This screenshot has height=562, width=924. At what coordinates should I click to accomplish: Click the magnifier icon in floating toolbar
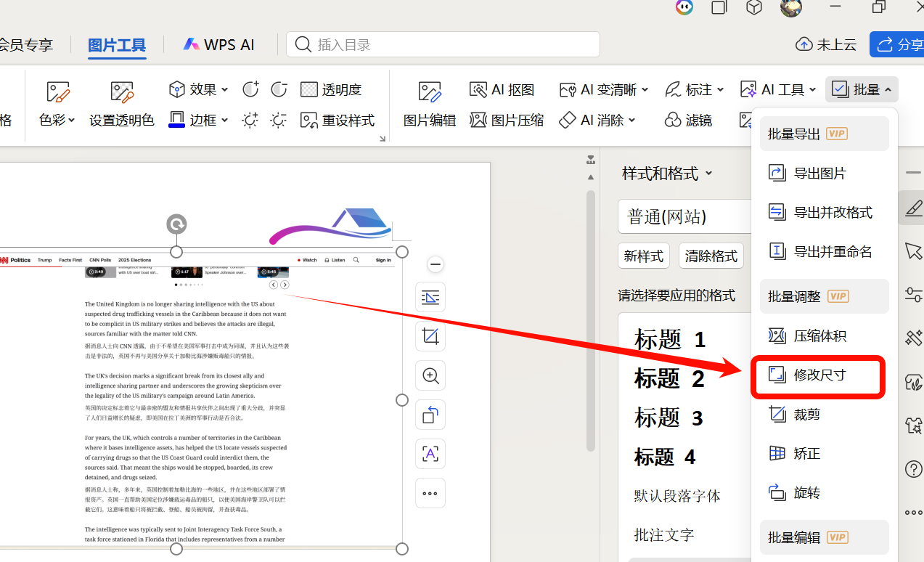(x=430, y=375)
